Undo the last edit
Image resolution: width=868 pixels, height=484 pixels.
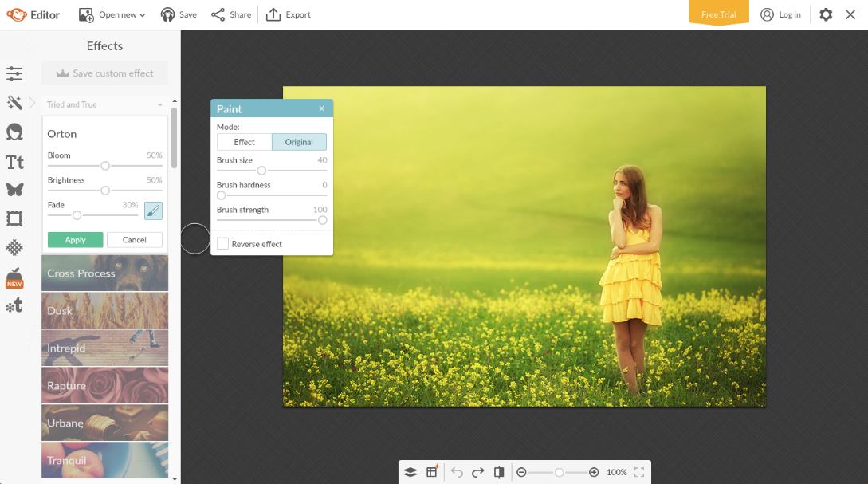click(x=457, y=471)
